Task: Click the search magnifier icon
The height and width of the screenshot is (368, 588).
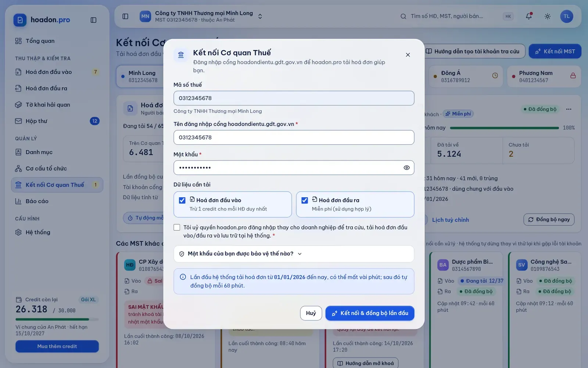Action: (x=403, y=16)
